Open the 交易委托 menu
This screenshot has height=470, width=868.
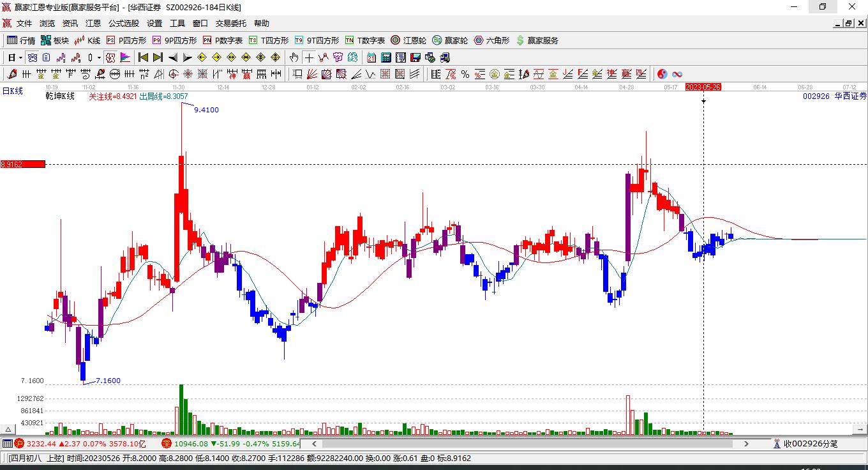pos(231,24)
